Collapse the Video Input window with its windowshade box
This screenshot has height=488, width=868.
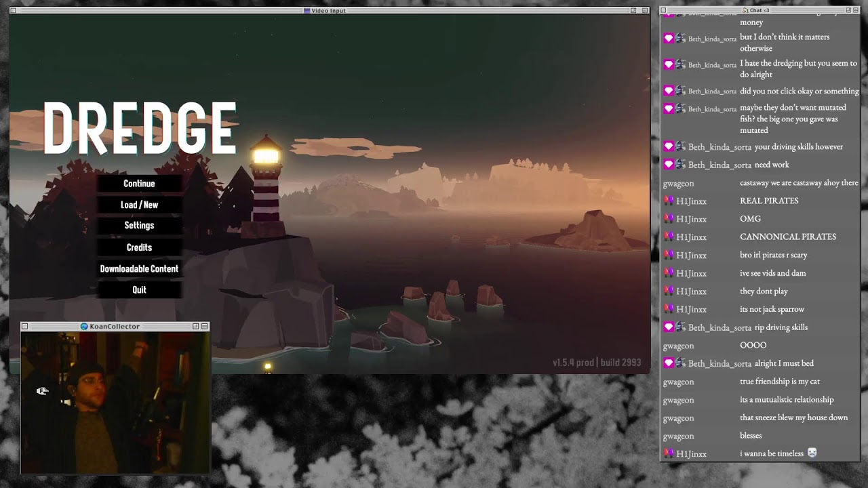644,11
